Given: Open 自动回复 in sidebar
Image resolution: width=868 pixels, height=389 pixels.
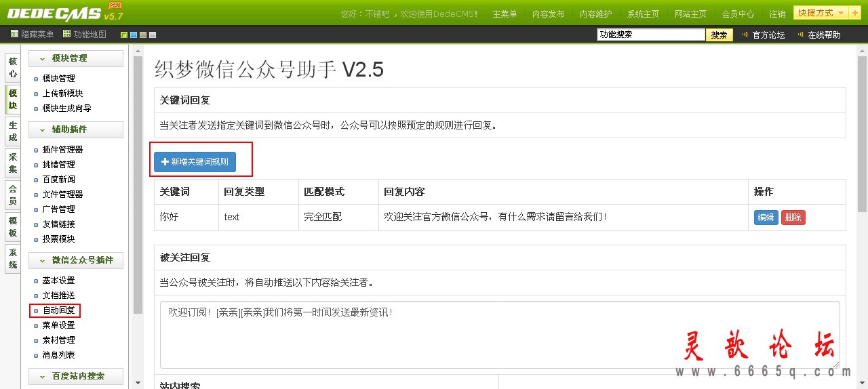Looking at the screenshot, I should [58, 310].
